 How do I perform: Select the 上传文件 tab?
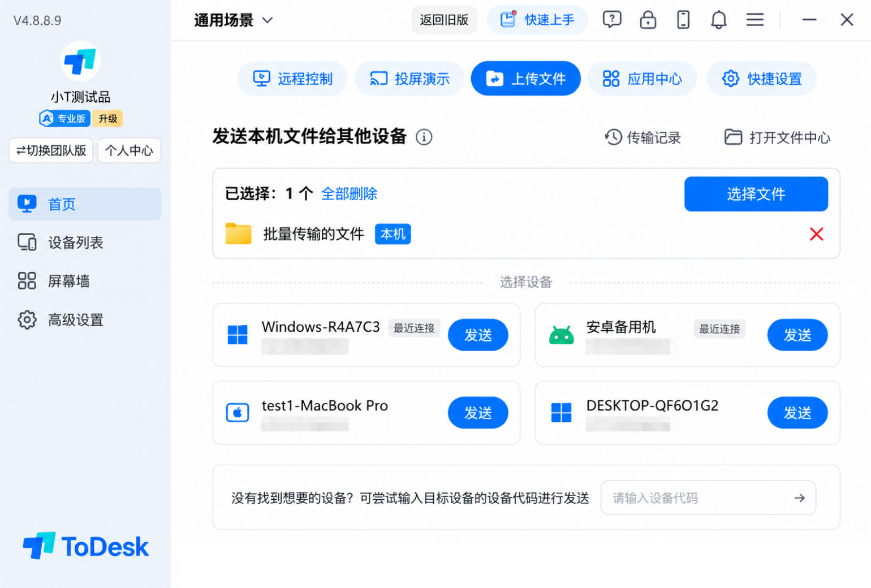(x=526, y=79)
